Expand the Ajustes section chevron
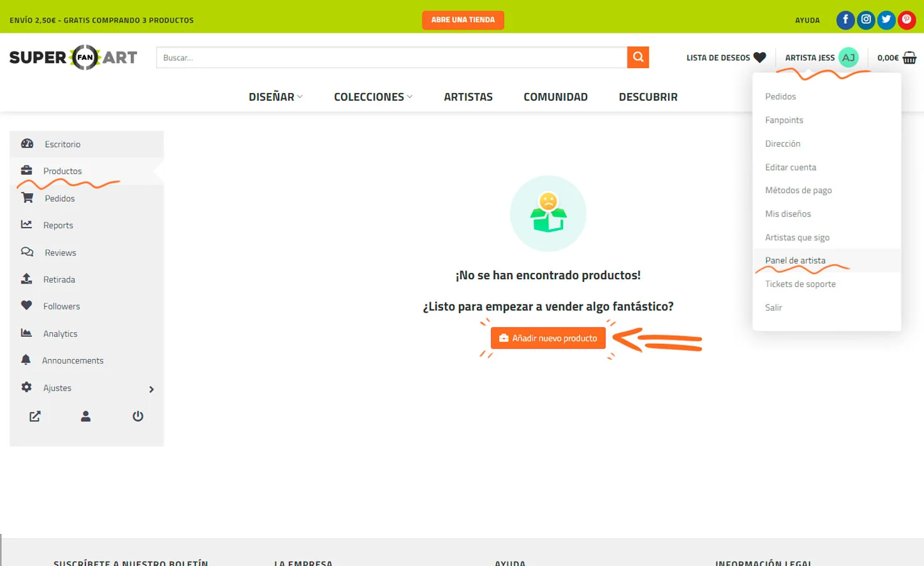924x566 pixels. click(151, 389)
